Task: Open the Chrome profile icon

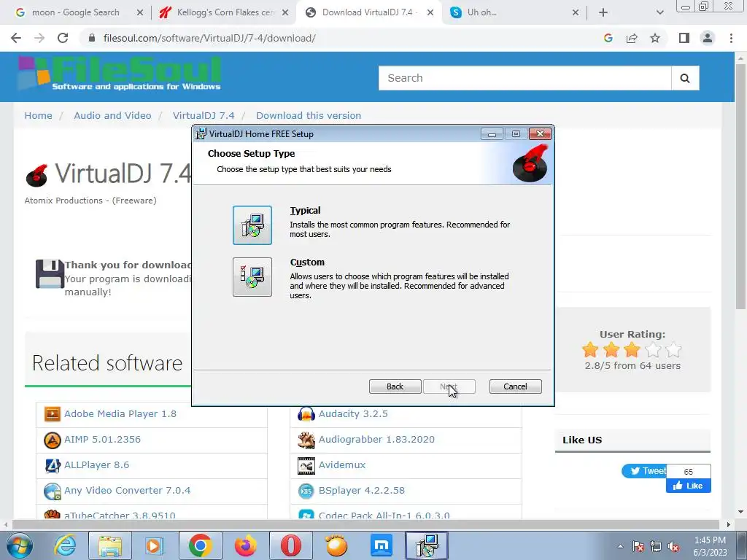Action: [x=708, y=38]
